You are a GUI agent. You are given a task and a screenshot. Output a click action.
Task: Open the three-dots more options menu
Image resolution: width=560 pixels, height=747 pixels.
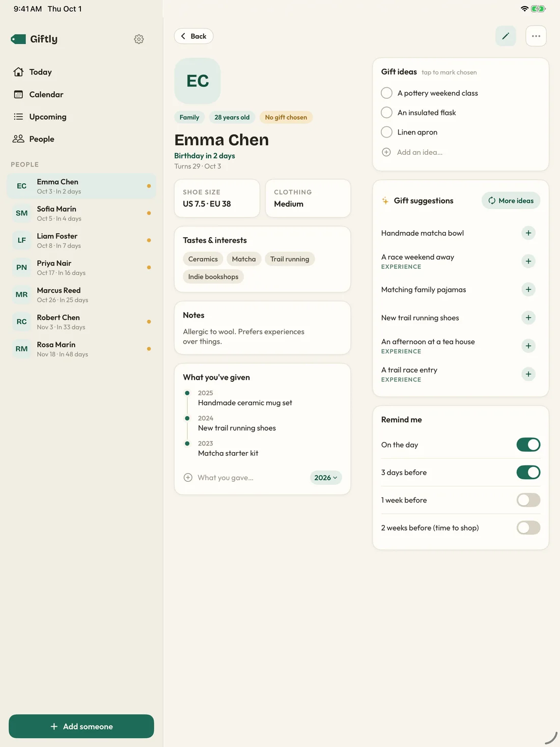pos(536,36)
